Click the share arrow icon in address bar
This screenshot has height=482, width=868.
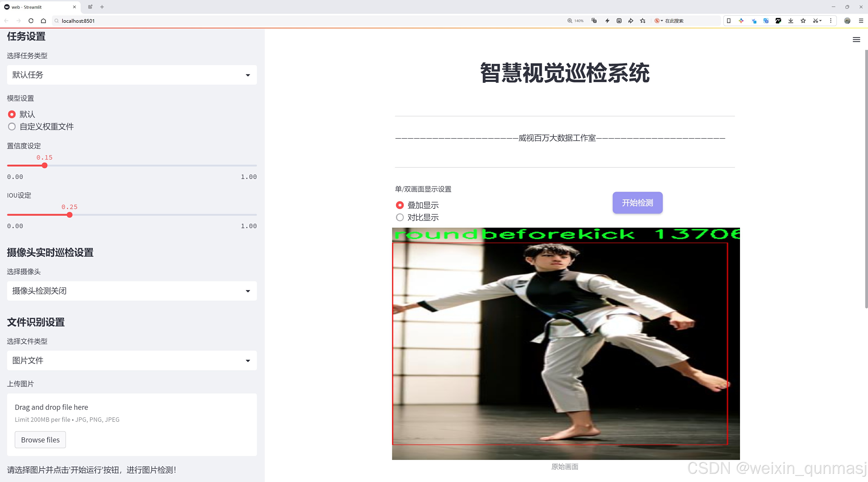point(631,21)
